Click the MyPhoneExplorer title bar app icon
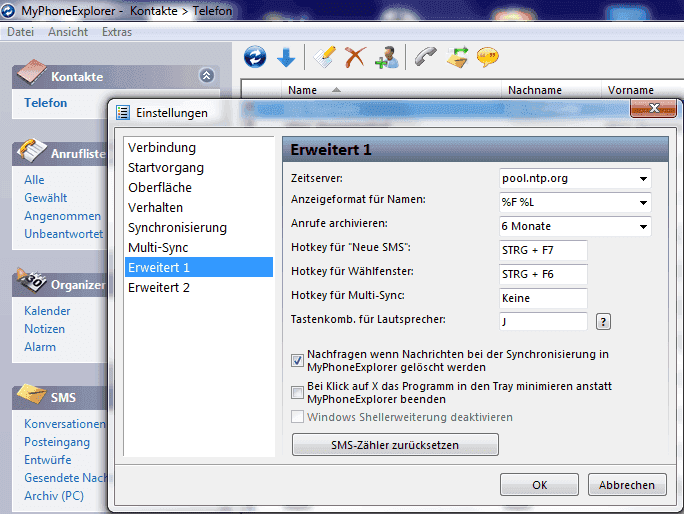 (8, 10)
